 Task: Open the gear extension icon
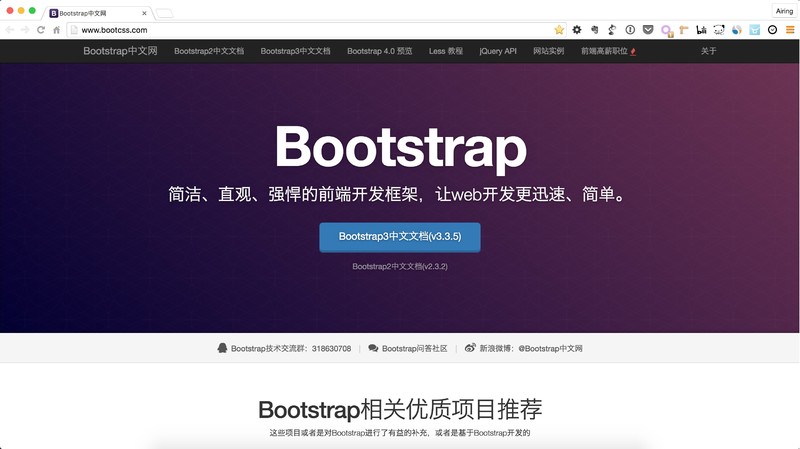point(577,30)
